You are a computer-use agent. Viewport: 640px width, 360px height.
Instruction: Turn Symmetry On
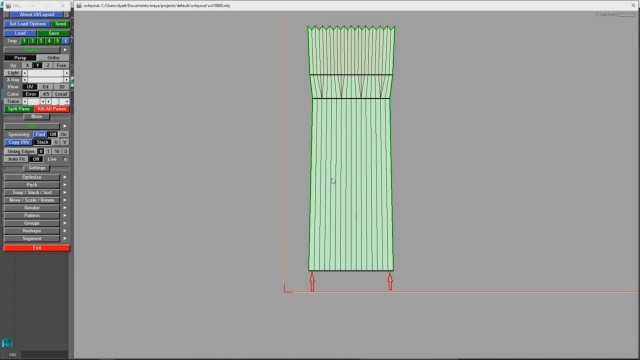pos(64,134)
